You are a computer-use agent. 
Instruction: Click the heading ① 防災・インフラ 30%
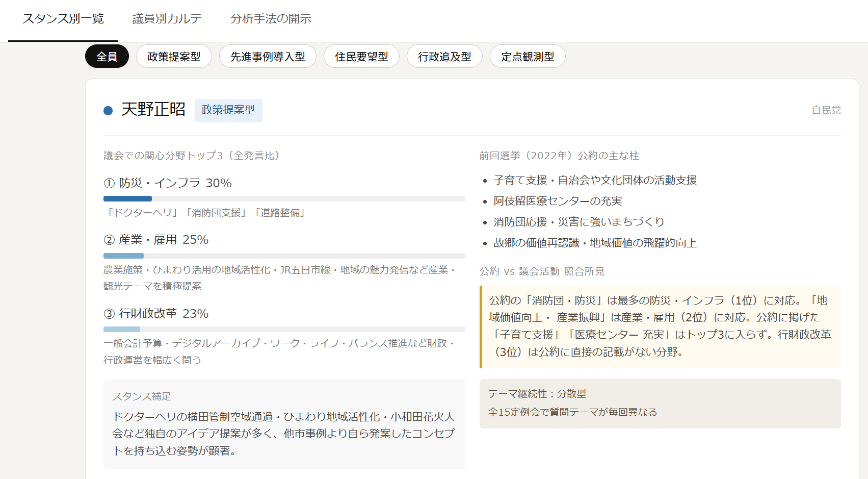(168, 183)
